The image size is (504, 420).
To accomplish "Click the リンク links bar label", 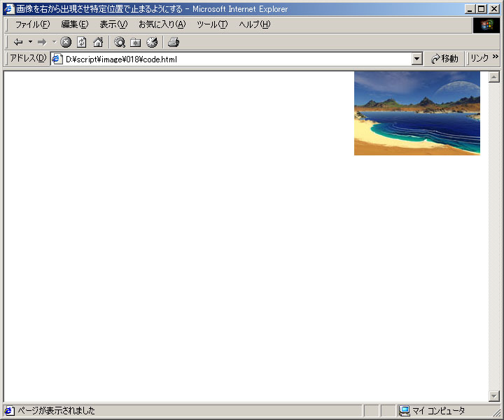I will click(479, 58).
